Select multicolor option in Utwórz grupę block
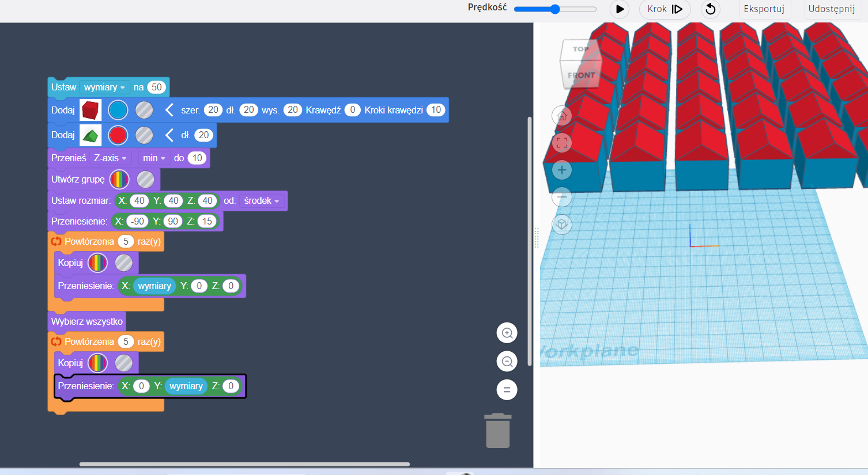This screenshot has height=475, width=868. 119,180
